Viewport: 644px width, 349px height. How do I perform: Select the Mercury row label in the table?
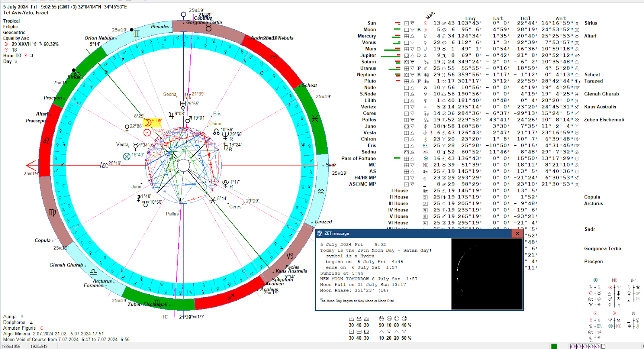(367, 36)
